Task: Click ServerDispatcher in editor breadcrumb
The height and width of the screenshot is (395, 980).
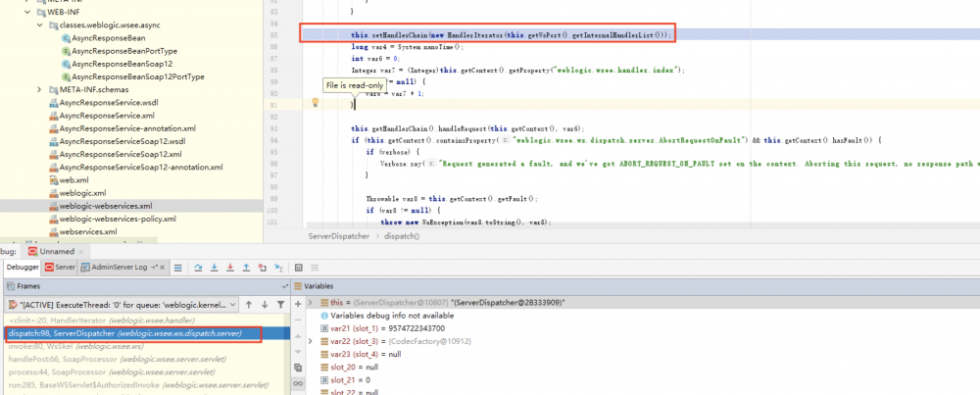Action: 338,237
